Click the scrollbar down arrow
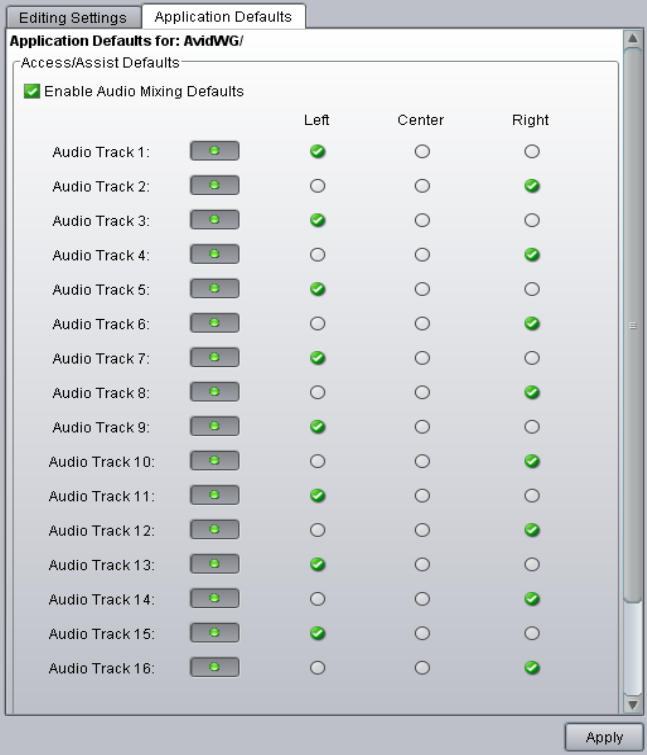This screenshot has height=755, width=647. point(632,704)
